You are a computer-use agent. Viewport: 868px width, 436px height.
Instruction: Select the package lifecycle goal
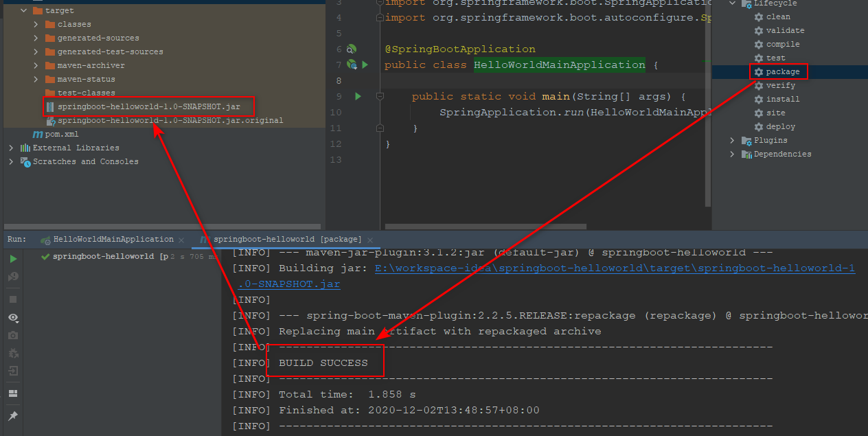point(777,71)
